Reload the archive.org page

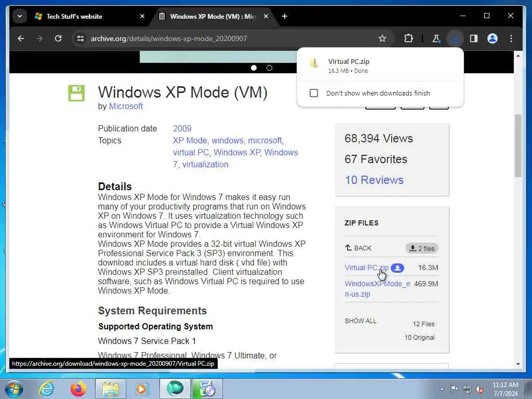(58, 38)
